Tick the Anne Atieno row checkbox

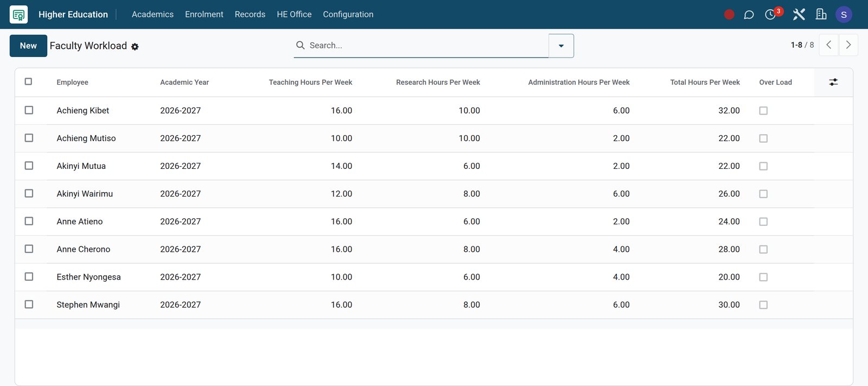[29, 221]
